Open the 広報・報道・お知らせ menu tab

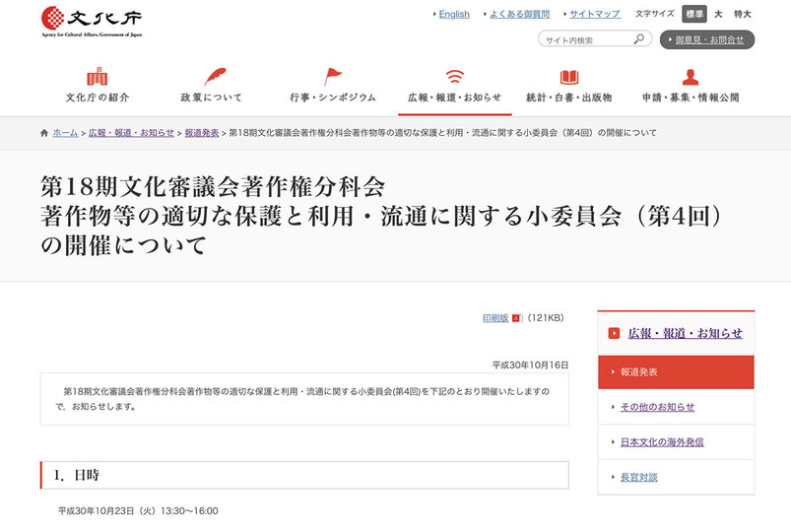454,98
